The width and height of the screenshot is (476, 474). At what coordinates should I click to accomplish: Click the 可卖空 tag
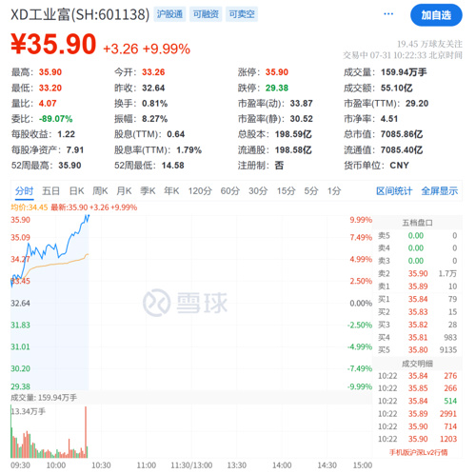[242, 14]
